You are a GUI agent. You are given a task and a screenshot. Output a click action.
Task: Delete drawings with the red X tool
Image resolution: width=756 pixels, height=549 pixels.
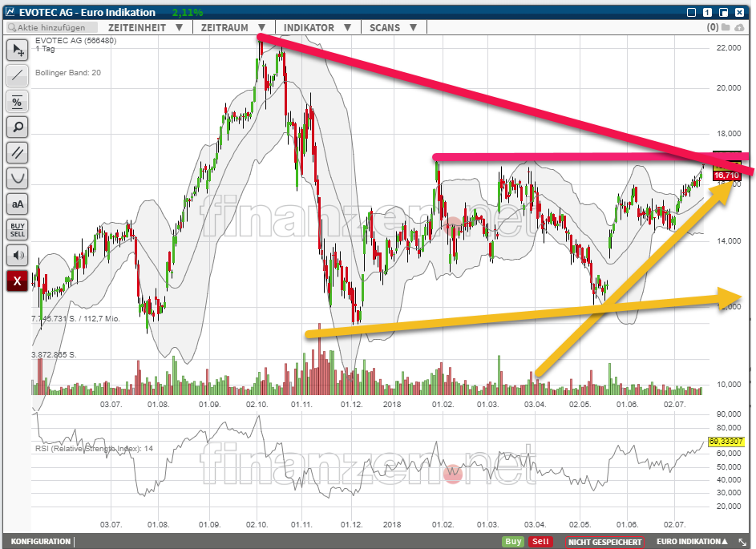click(x=17, y=281)
